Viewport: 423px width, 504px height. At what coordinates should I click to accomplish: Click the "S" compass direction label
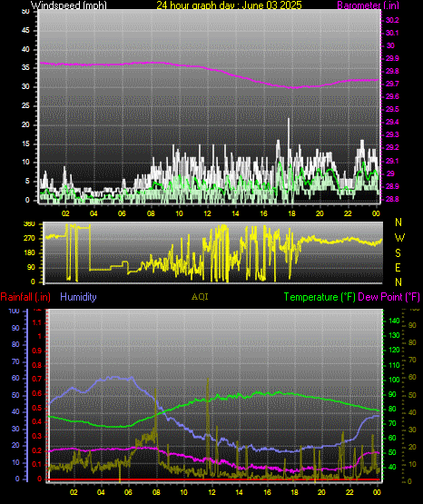[x=398, y=253]
